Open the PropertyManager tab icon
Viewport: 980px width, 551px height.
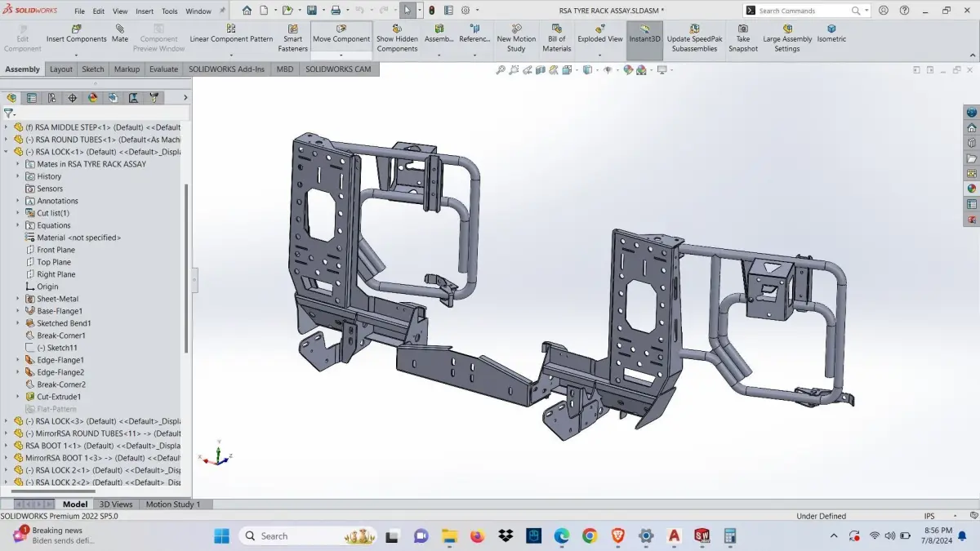32,97
